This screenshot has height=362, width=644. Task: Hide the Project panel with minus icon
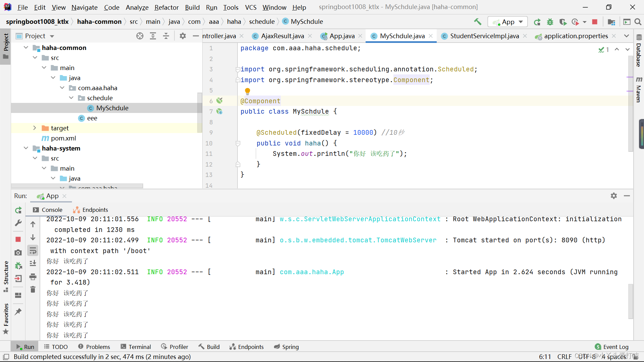[196, 36]
